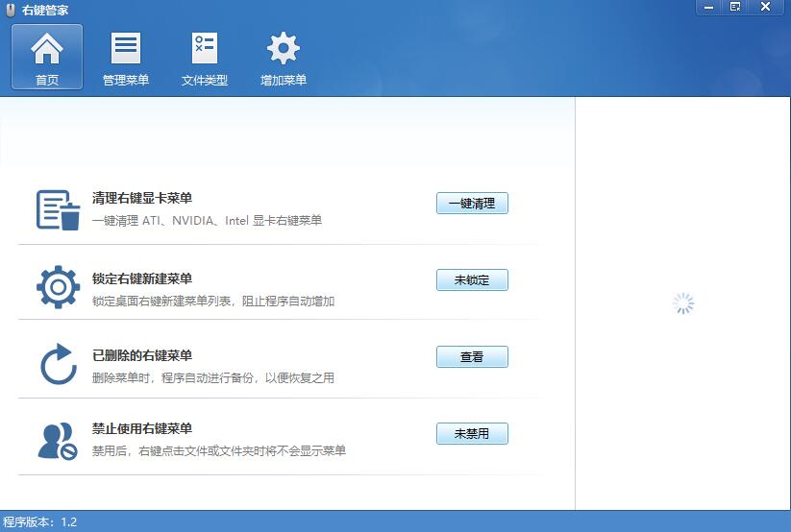Click the 一键清理 button
The height and width of the screenshot is (532, 791).
coord(472,204)
